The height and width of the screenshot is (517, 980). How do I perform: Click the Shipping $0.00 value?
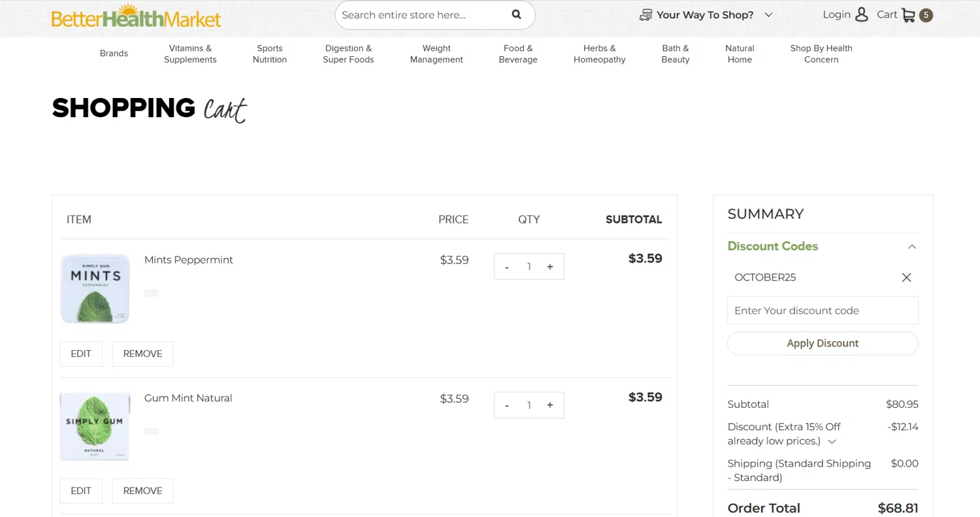pyautogui.click(x=905, y=463)
